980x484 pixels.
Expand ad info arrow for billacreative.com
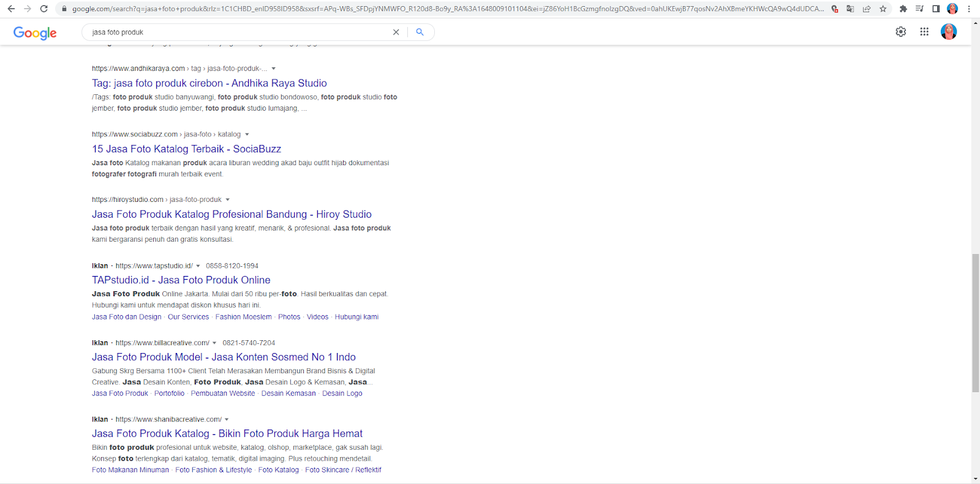pos(214,343)
